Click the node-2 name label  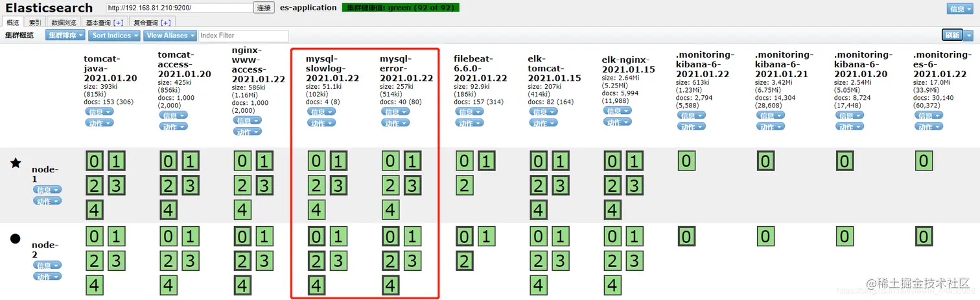(45, 249)
